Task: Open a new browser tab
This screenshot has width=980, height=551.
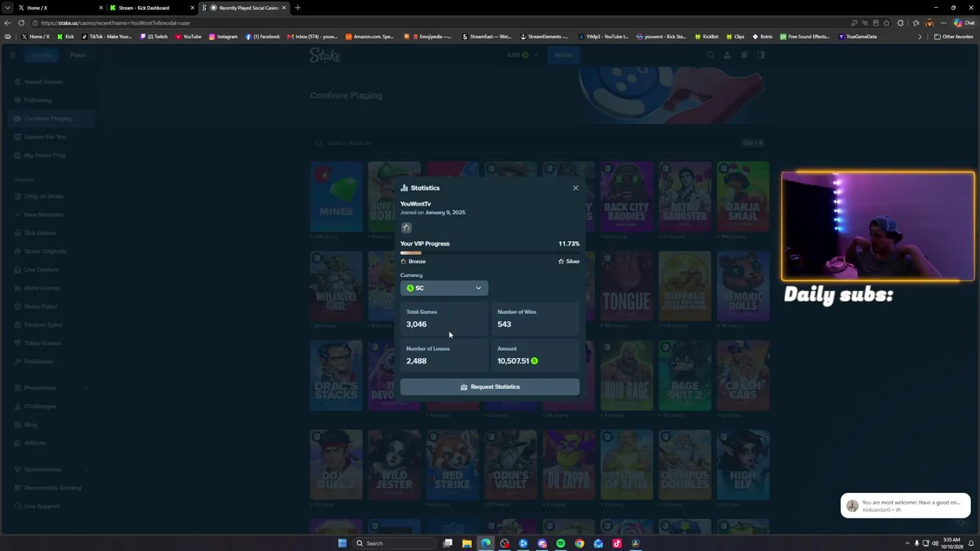Action: tap(298, 8)
